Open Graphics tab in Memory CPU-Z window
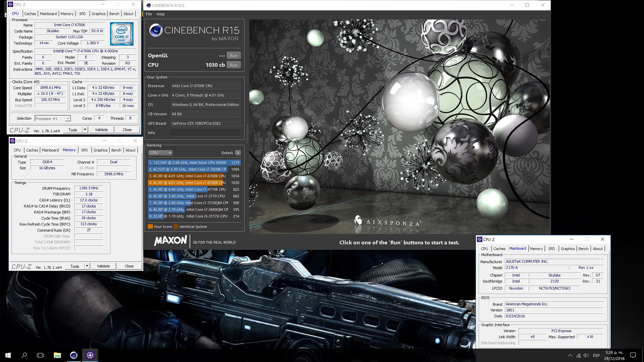Screen dimensions: 644x362 pyautogui.click(x=101, y=150)
